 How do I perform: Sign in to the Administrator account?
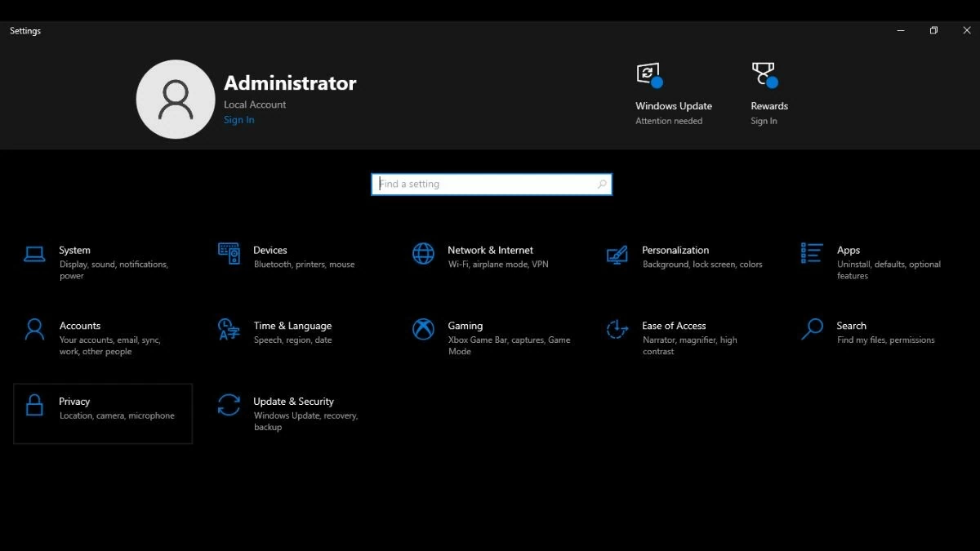click(238, 119)
